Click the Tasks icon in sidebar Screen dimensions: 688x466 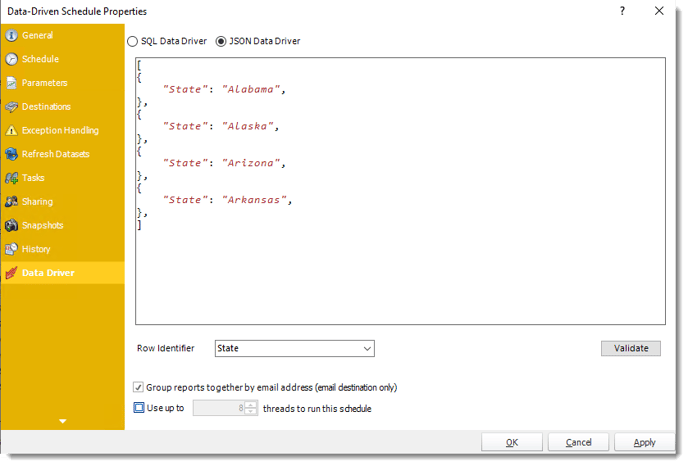click(x=11, y=178)
